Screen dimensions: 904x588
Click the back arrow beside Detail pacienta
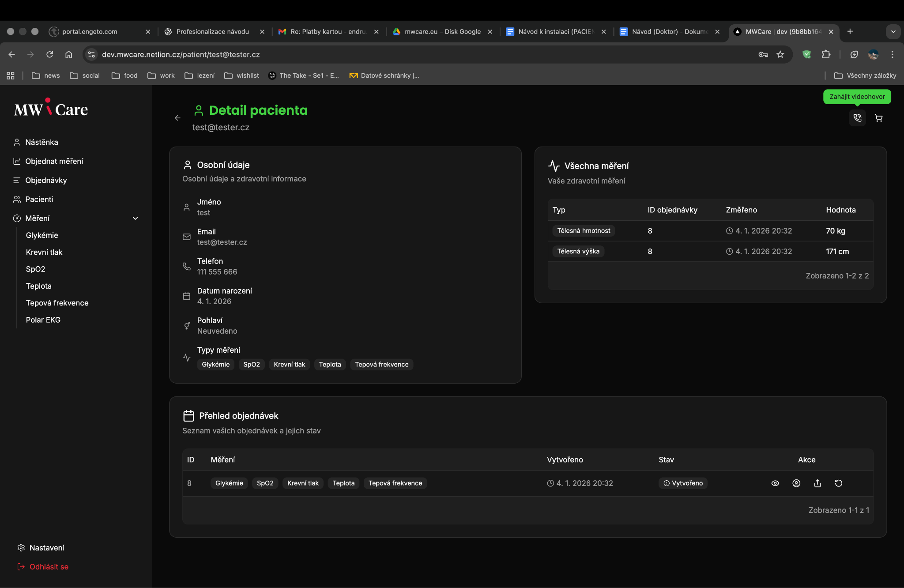[177, 118]
